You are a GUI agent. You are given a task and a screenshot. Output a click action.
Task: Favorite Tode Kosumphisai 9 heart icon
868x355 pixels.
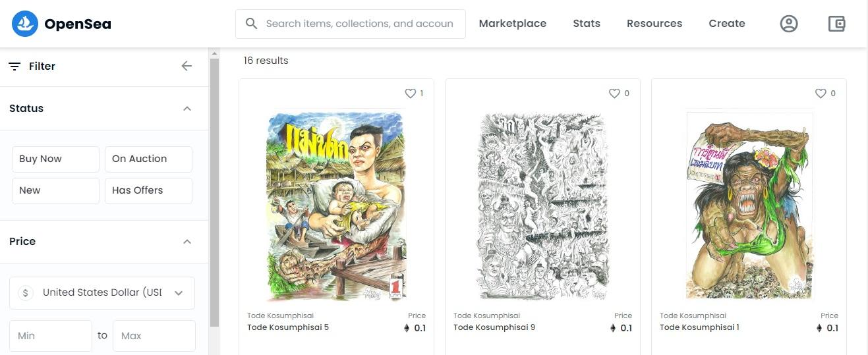click(x=614, y=94)
